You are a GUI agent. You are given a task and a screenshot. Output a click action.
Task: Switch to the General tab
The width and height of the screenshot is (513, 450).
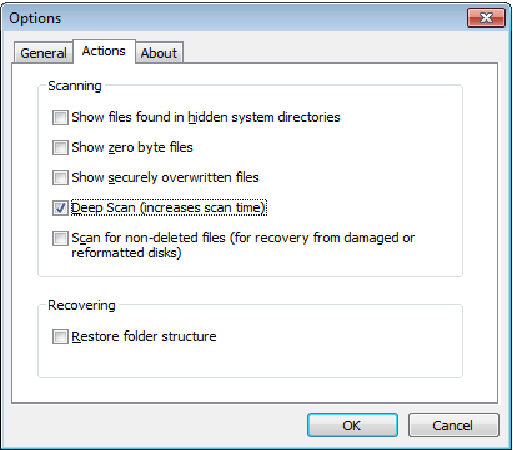[43, 53]
